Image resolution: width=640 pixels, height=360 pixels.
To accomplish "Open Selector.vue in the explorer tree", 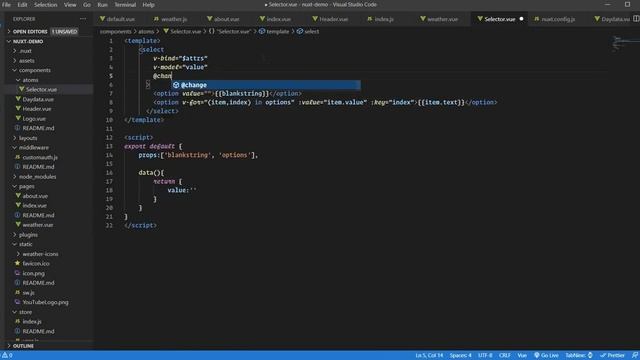I will (41, 89).
